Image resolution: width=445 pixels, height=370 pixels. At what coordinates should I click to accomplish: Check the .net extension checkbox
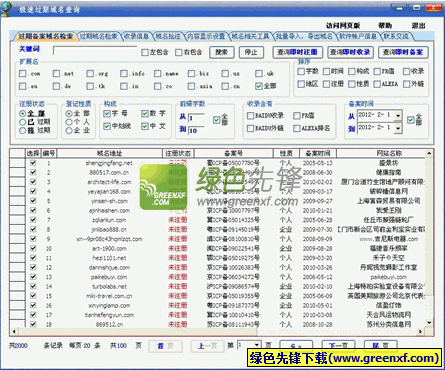[x=56, y=73]
